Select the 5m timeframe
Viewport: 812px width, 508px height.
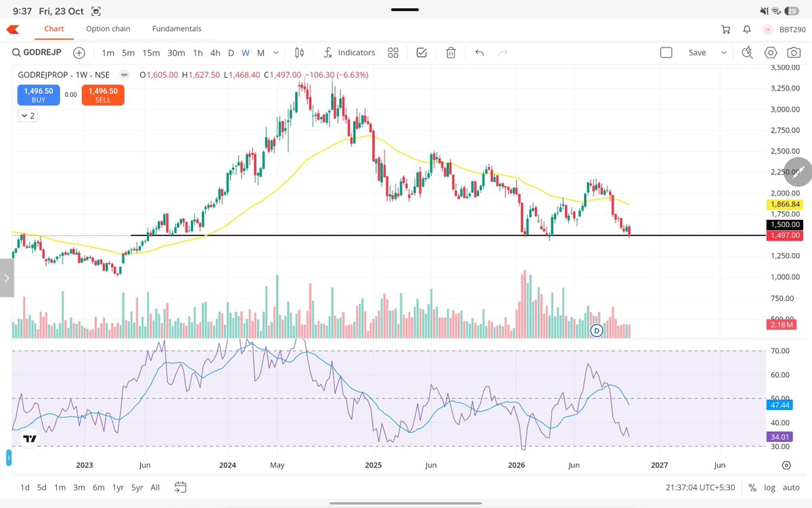click(x=129, y=53)
